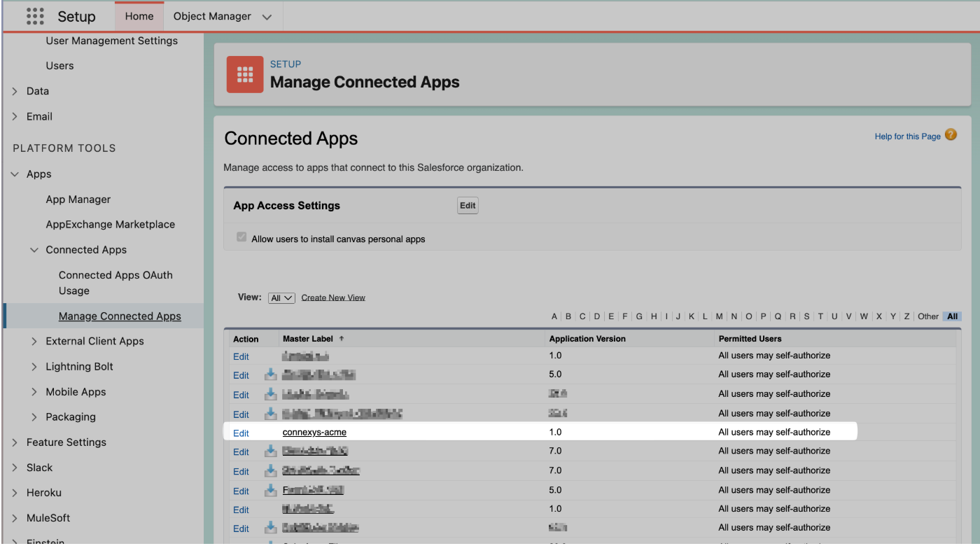Click the Application Version column header
980x546 pixels.
(587, 339)
